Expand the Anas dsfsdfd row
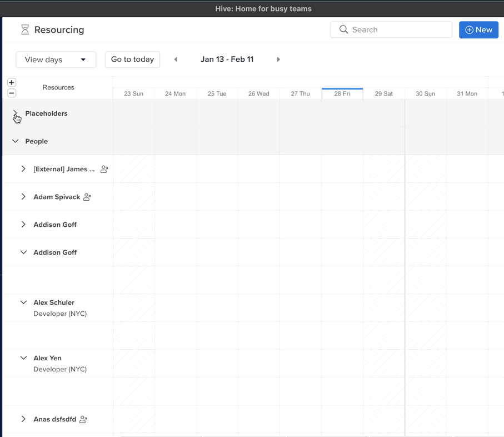Screen dimensions: 504x437 (x=23, y=419)
